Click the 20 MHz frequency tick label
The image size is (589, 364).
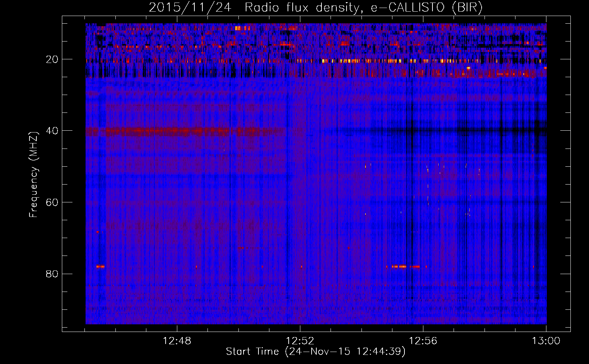[52, 59]
